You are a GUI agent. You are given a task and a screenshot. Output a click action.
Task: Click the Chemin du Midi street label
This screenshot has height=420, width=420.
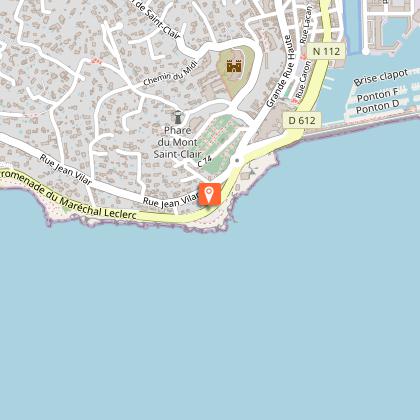(x=170, y=74)
